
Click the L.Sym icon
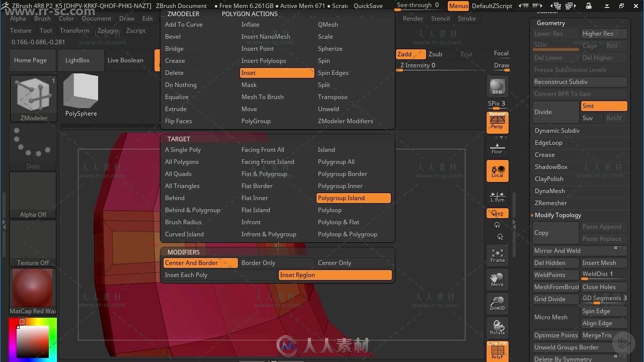497,196
